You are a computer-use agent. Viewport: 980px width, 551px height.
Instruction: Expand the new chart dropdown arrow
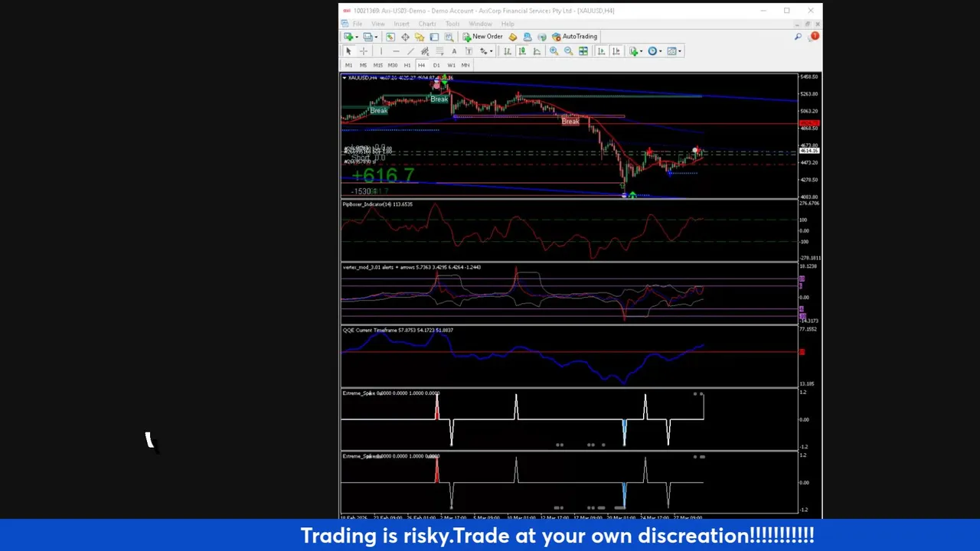tap(357, 37)
